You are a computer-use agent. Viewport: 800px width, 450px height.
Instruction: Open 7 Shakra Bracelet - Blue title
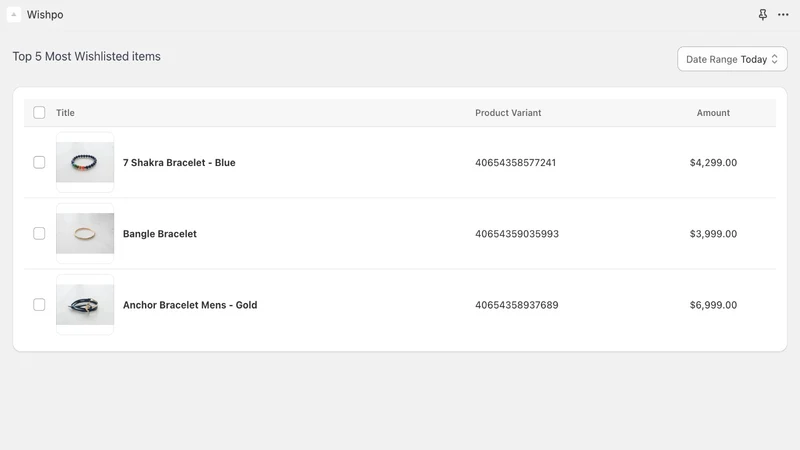pyautogui.click(x=179, y=163)
